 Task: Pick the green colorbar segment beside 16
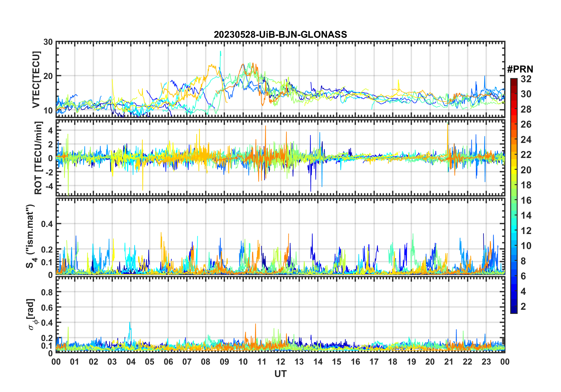click(x=514, y=200)
